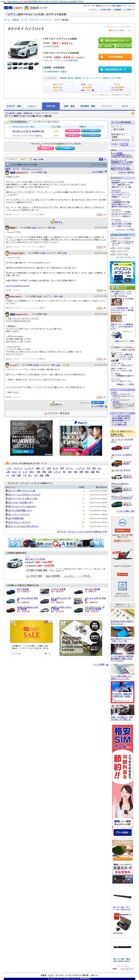Open the full クチコミ list link
Image resolution: width=139 pixels, height=980 pixels.
(57, 413)
